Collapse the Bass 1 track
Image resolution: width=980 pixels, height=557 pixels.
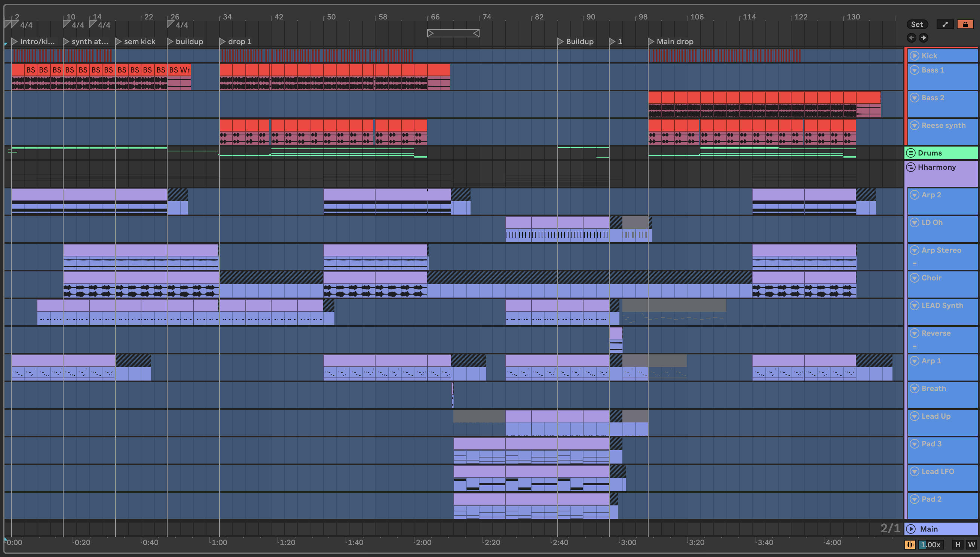pos(915,70)
